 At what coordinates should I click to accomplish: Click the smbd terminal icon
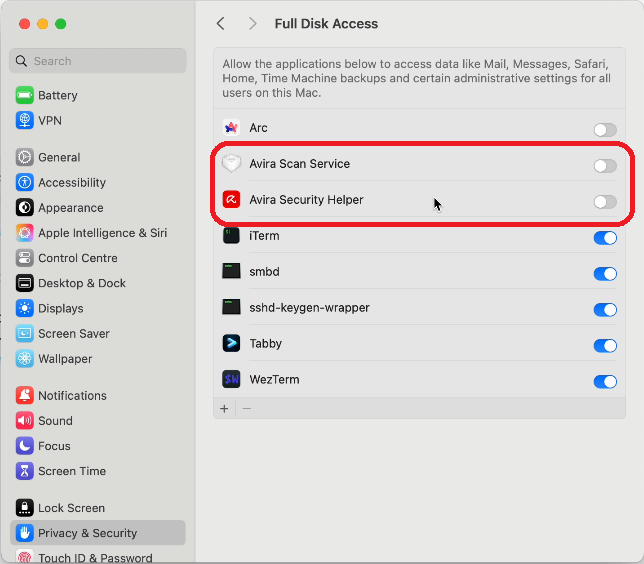pyautogui.click(x=231, y=272)
